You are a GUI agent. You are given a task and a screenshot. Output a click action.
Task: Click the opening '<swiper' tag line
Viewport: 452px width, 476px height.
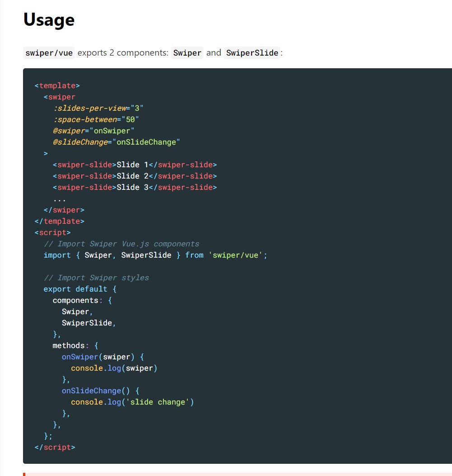(x=60, y=97)
